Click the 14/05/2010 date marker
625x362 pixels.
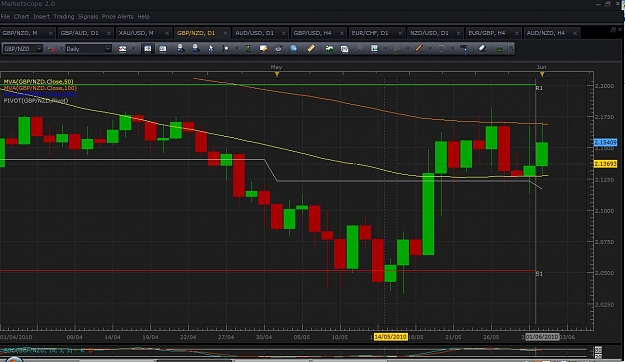(x=391, y=337)
